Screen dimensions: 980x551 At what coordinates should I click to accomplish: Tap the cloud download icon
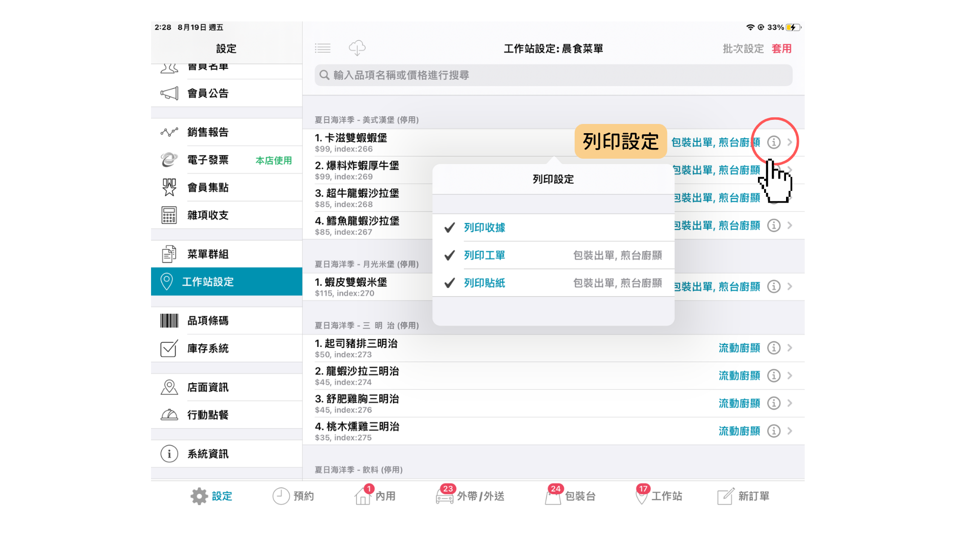point(357,48)
